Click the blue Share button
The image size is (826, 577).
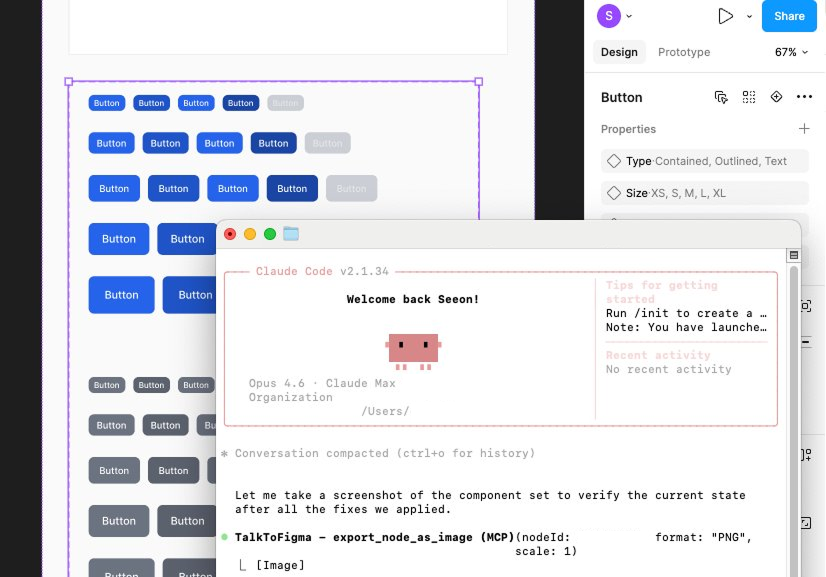[x=789, y=16]
